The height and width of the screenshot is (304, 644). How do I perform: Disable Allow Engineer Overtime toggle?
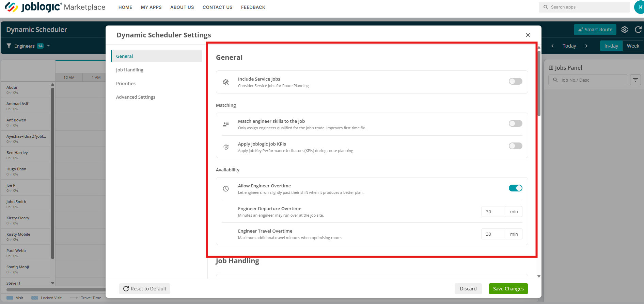tap(516, 188)
